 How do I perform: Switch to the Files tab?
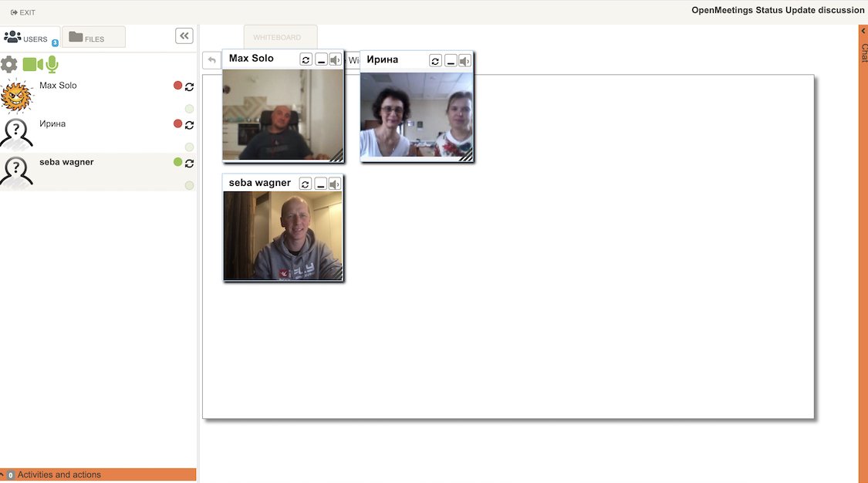[93, 38]
